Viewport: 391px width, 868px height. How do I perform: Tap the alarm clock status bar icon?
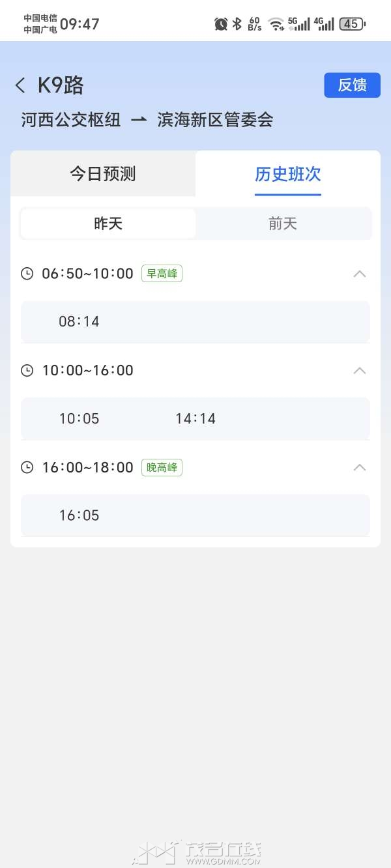[221, 24]
